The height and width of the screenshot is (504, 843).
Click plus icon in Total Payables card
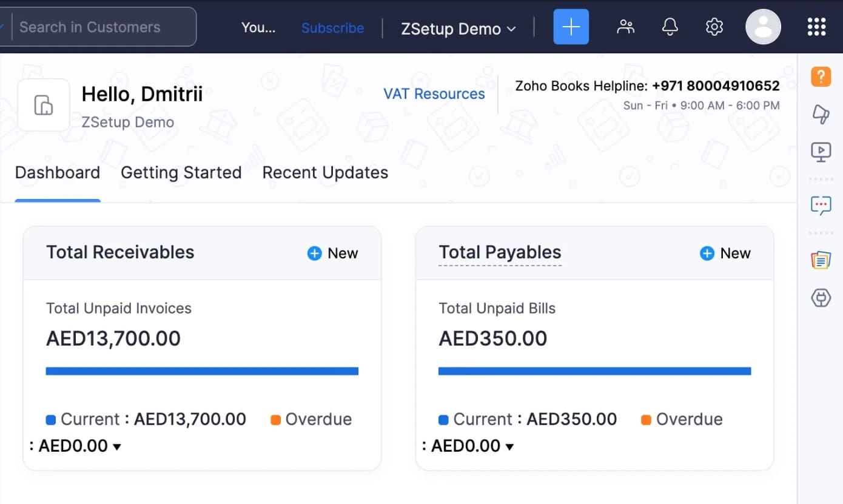pyautogui.click(x=707, y=254)
